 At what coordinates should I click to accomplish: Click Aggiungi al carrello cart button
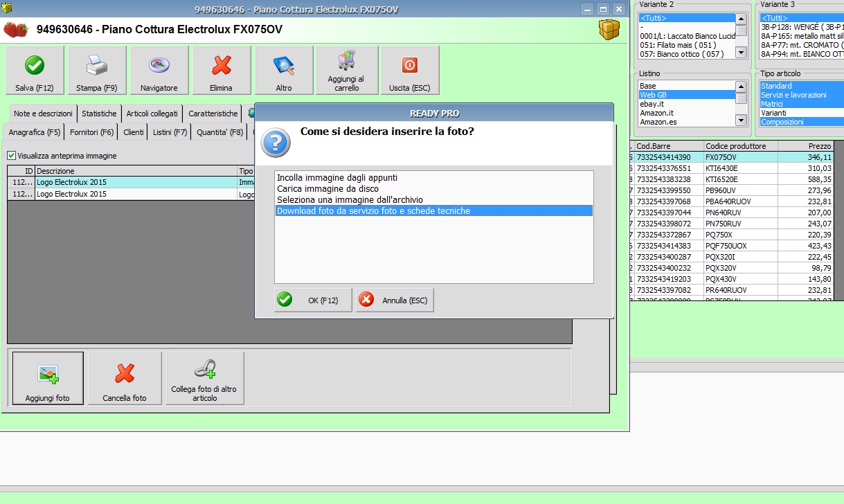click(x=347, y=71)
